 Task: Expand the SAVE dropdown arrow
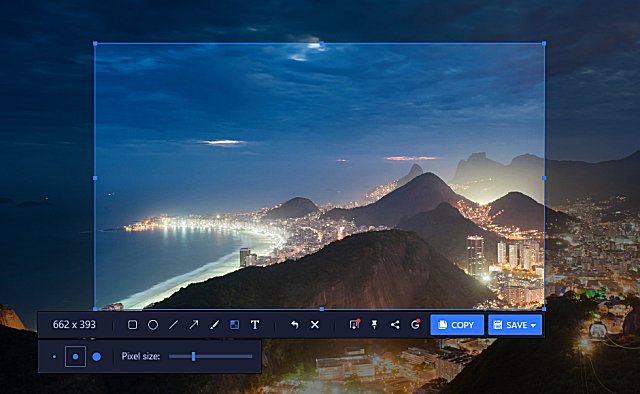pos(533,325)
